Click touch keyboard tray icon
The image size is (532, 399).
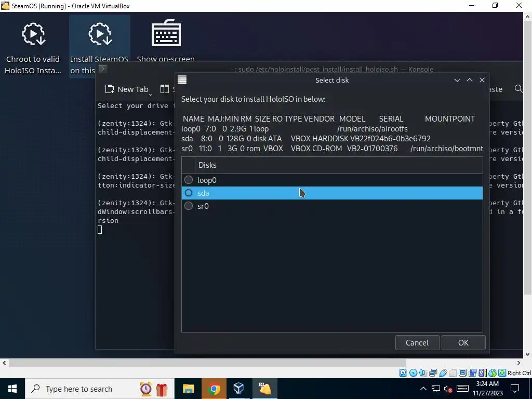pyautogui.click(x=463, y=389)
